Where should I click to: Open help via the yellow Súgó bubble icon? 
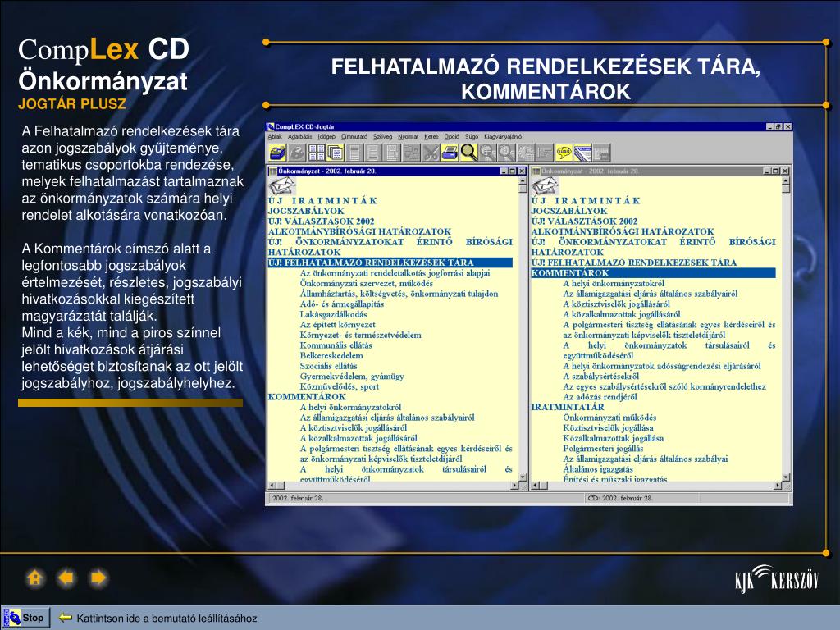(564, 153)
